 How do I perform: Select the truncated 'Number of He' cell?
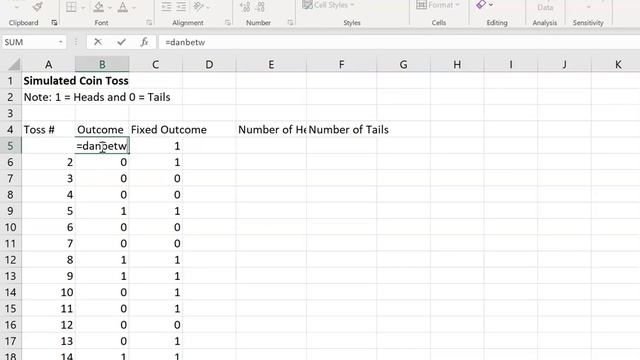[x=271, y=129]
